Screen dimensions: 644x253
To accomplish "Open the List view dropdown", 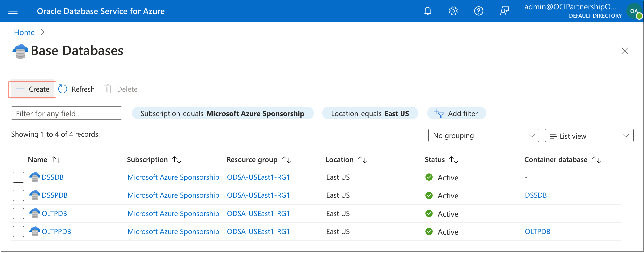I will (589, 136).
